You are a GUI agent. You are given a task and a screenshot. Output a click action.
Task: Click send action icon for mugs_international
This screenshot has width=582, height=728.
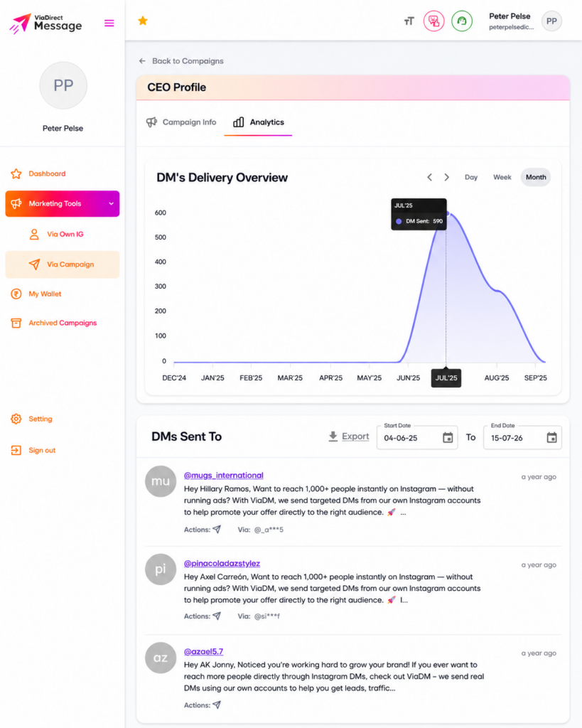(217, 529)
